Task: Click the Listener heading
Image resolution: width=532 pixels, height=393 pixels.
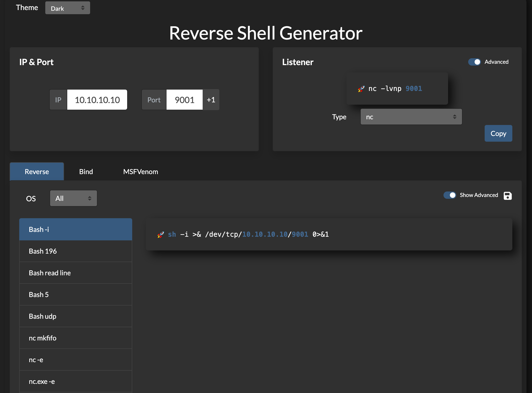Action: click(x=298, y=62)
